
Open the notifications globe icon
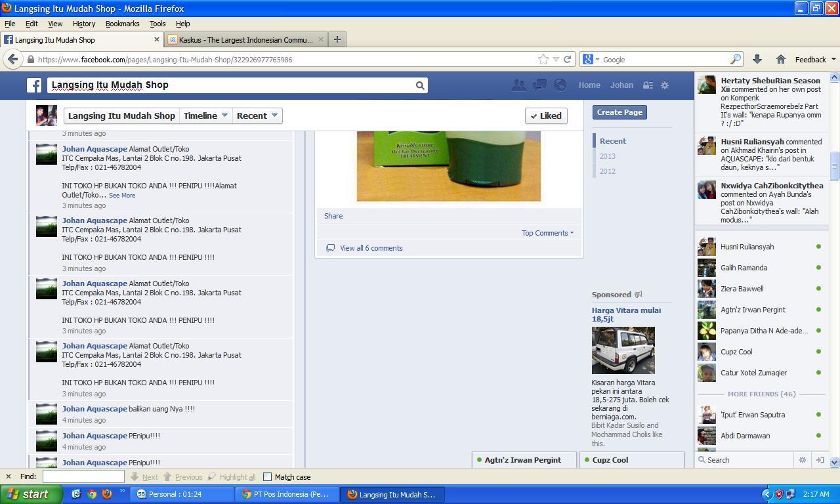click(x=560, y=85)
